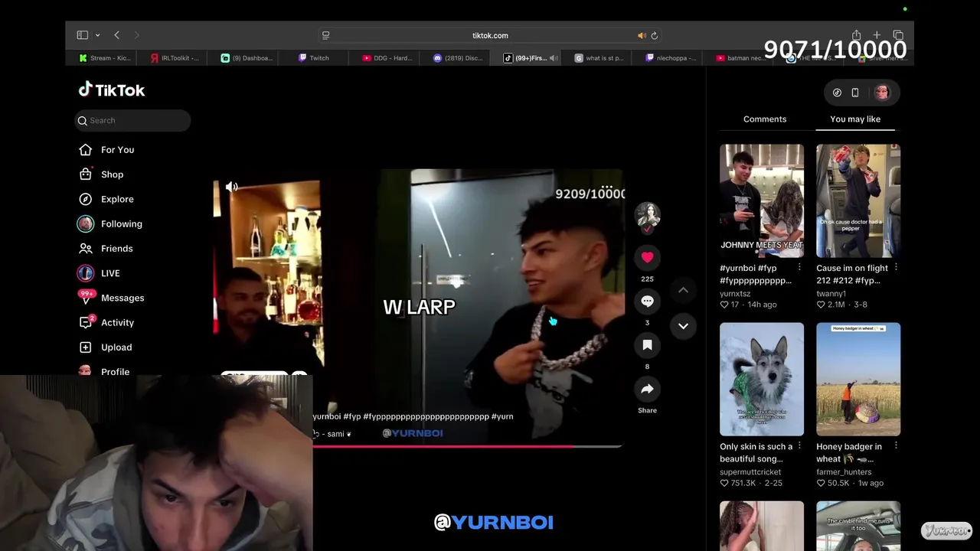Viewport: 980px width, 551px height.
Task: Open the LIVE section
Action: click(x=110, y=273)
